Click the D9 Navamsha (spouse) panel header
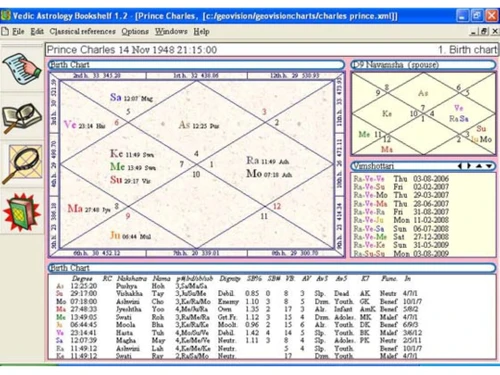 pyautogui.click(x=423, y=64)
